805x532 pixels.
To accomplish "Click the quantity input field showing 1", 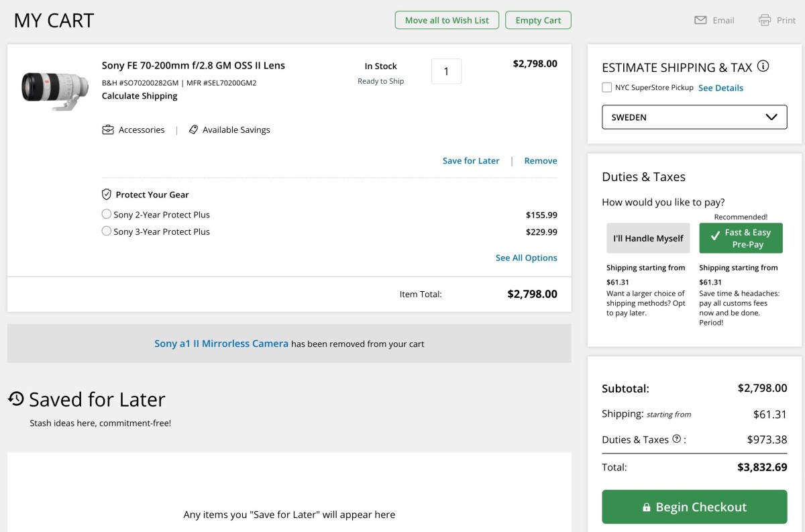I will point(446,71).
